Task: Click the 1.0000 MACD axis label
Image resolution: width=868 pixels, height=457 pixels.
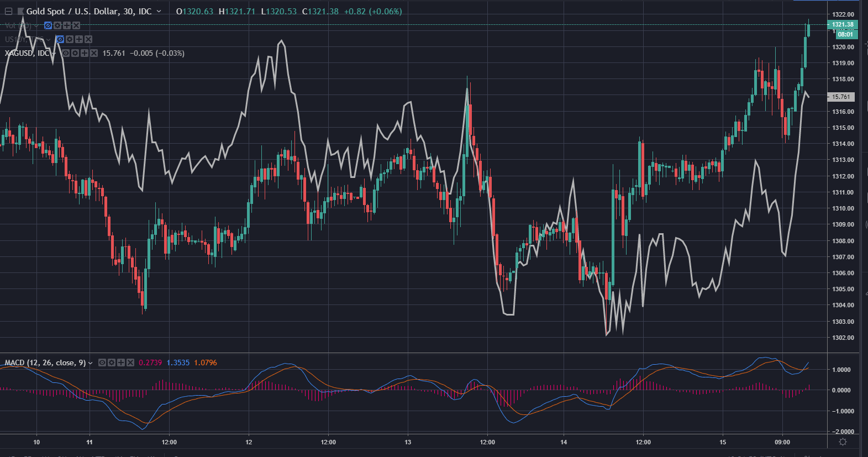Action: pyautogui.click(x=841, y=370)
